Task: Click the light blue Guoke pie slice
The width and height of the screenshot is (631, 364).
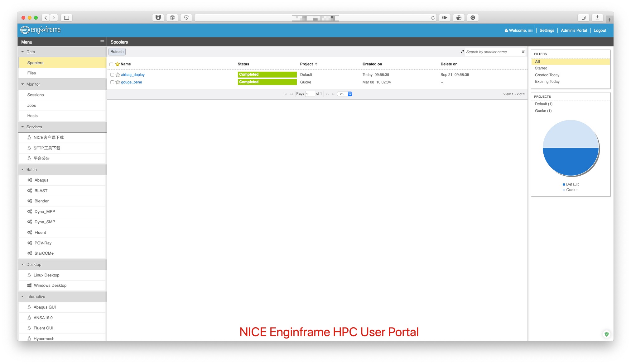Action: (x=571, y=134)
